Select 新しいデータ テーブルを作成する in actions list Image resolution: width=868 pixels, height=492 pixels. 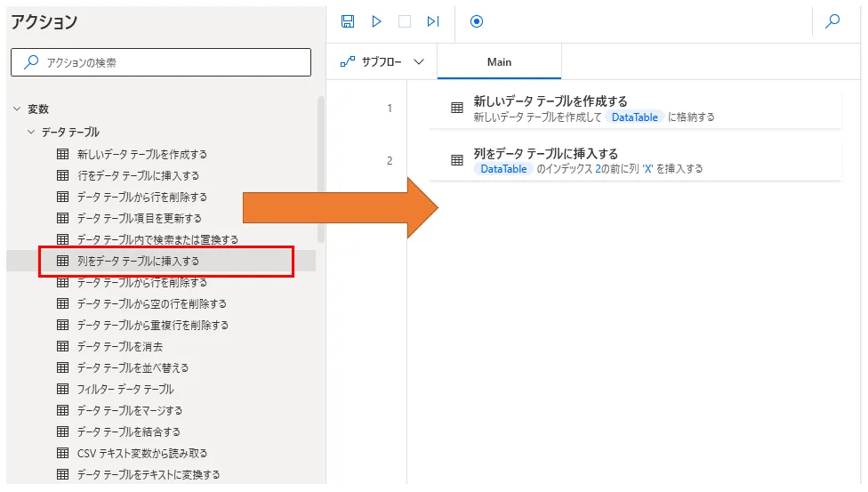(x=142, y=154)
